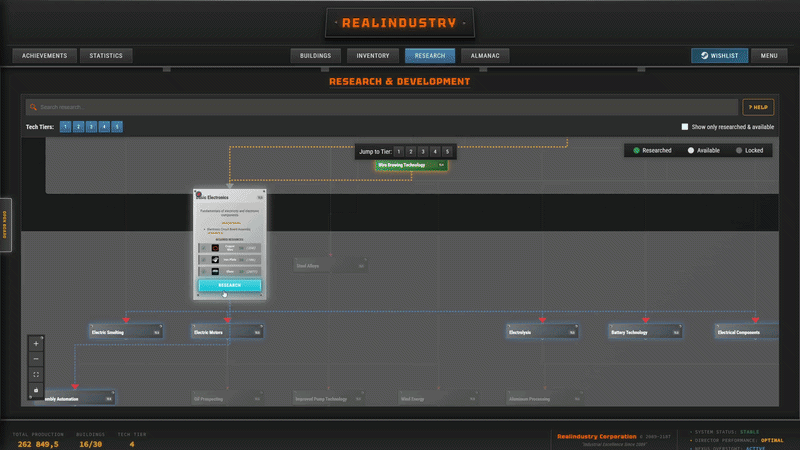Image resolution: width=800 pixels, height=450 pixels.
Task: Expand the Open Board side tab
Action: click(5, 224)
